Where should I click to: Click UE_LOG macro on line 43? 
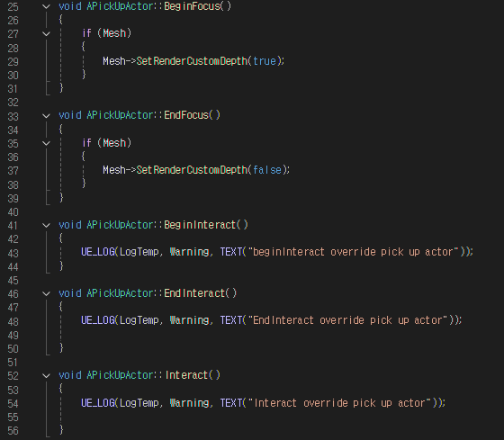tap(98, 252)
